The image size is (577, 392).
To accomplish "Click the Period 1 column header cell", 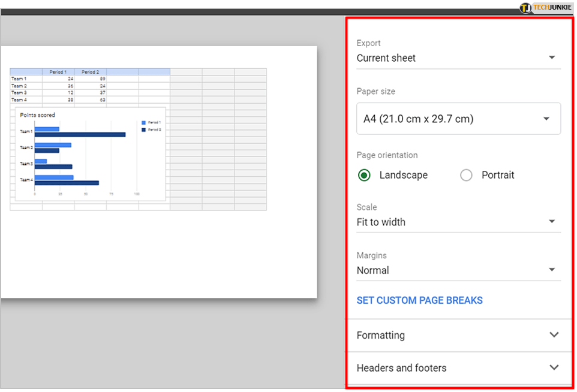I will (x=58, y=72).
